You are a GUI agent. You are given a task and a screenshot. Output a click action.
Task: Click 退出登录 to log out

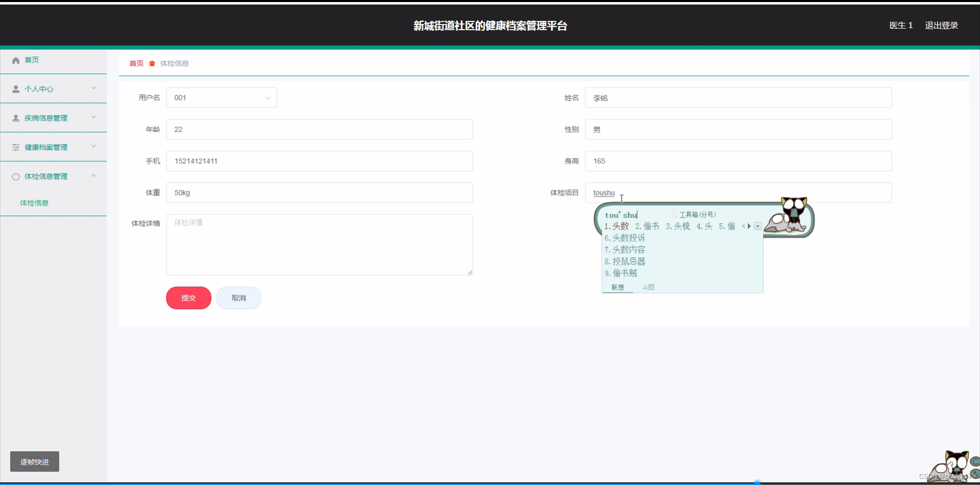(941, 25)
